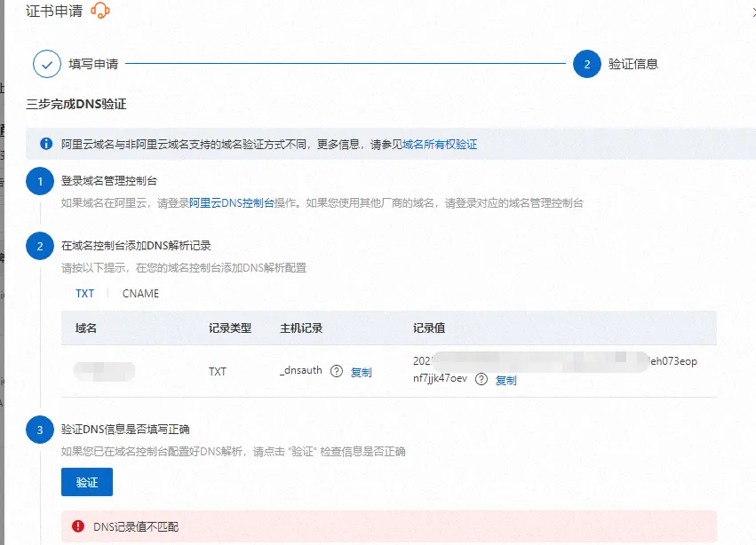Screen dimensions: 756x545
Task: Switch to the CNAME tab
Action: click(139, 294)
